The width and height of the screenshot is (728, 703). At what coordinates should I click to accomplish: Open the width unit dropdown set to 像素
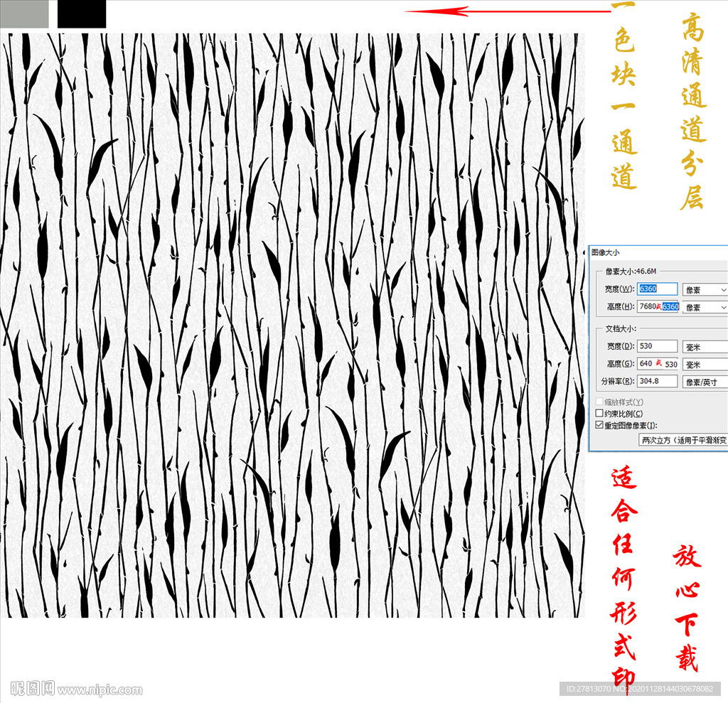click(705, 290)
